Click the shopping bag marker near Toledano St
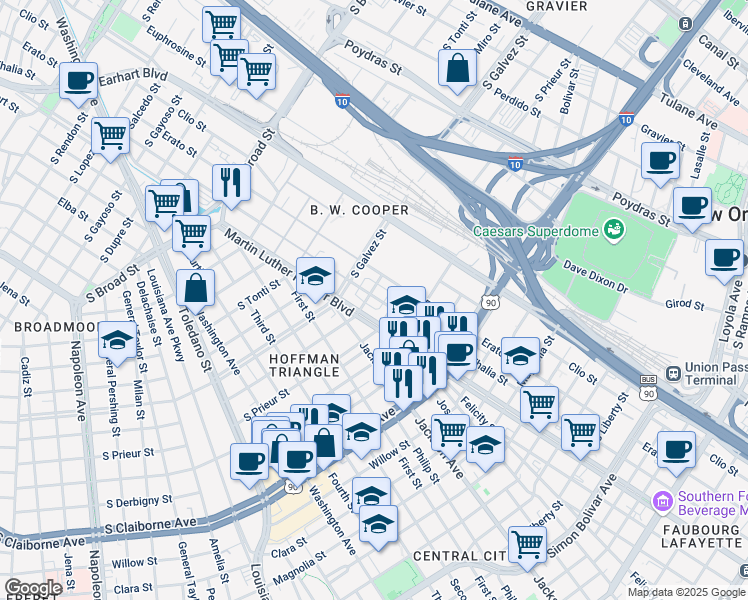 (196, 289)
